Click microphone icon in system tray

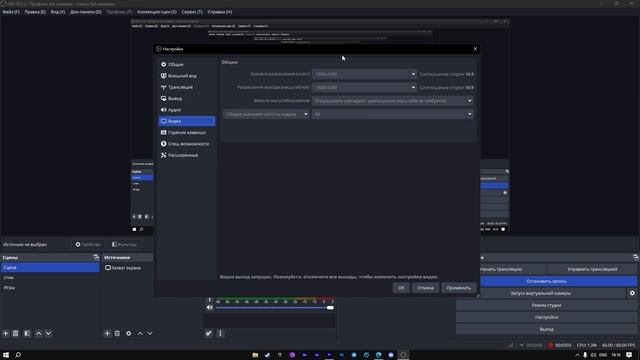tap(585, 355)
